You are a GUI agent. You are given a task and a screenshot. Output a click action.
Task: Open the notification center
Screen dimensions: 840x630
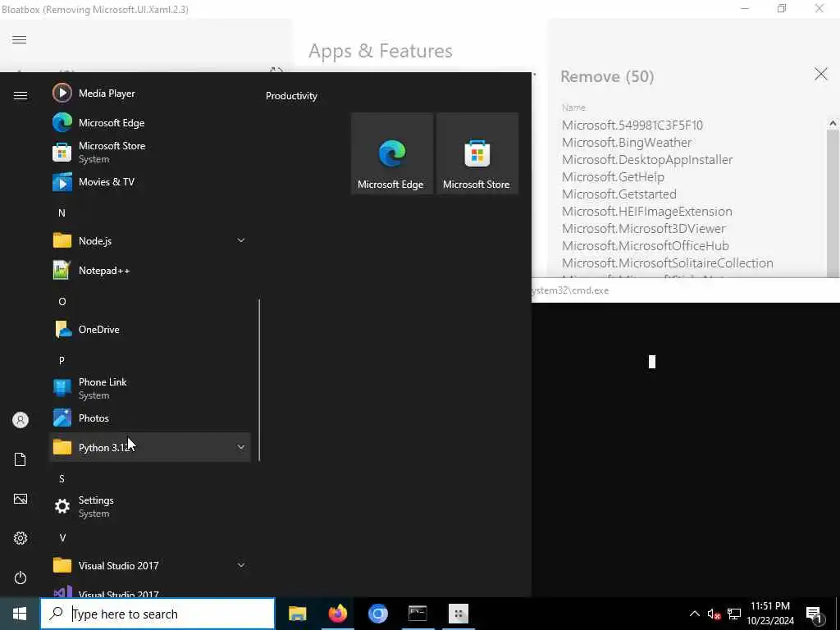pos(814,614)
